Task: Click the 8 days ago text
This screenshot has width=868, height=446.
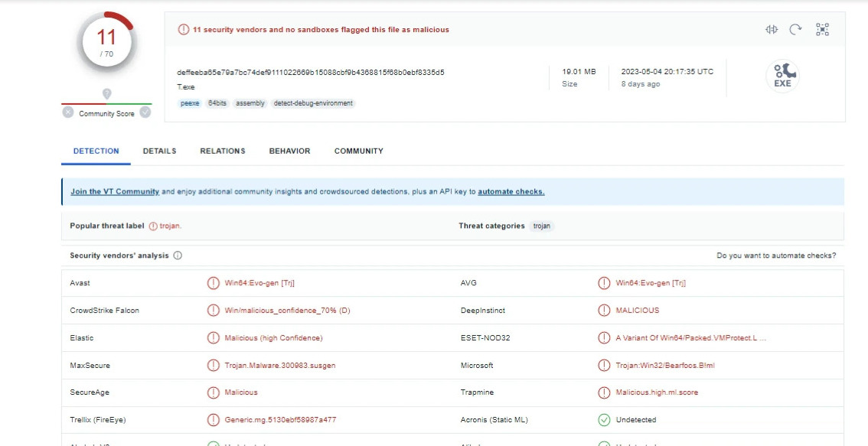Action: (x=641, y=84)
